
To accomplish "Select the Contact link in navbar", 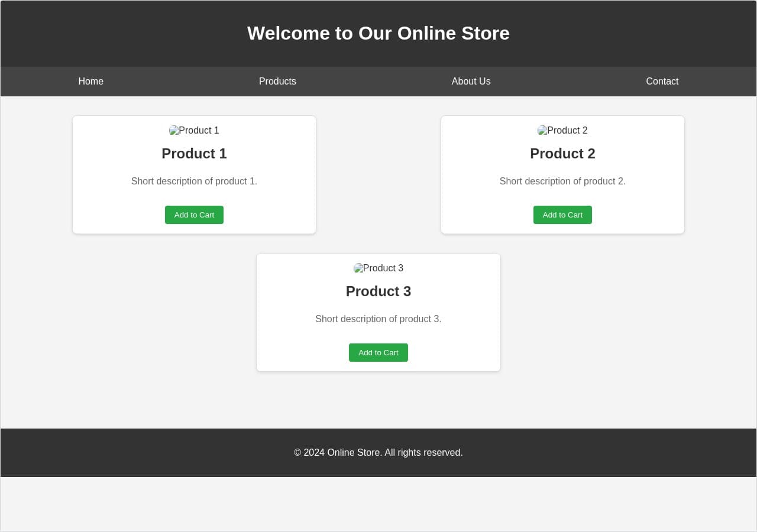I will click(662, 82).
